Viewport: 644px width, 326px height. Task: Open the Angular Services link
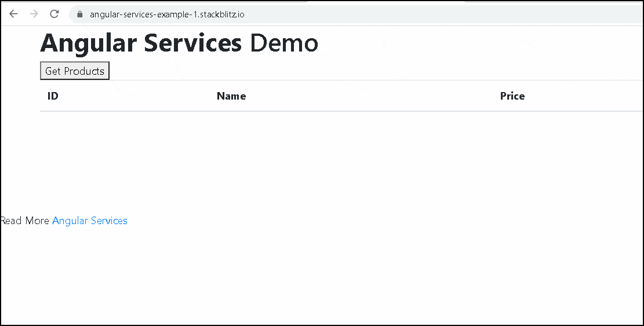(x=90, y=221)
